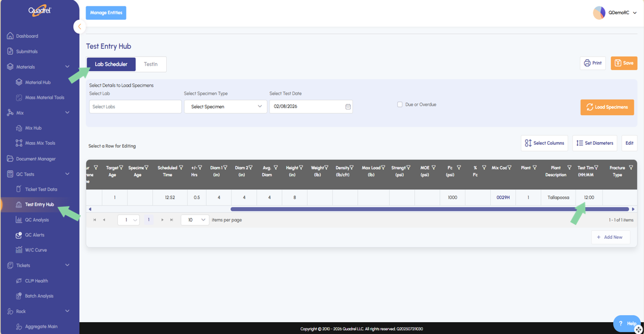Open Ticket Test Data
Image resolution: width=644 pixels, height=334 pixels.
pyautogui.click(x=41, y=189)
